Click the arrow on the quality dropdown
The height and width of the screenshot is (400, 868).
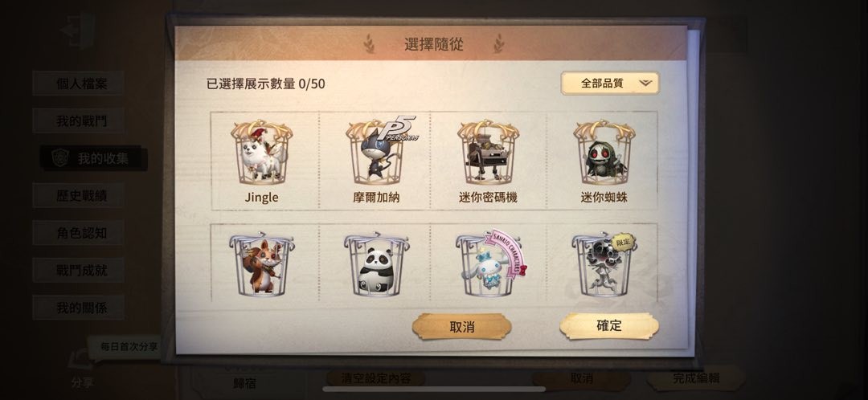(x=645, y=84)
